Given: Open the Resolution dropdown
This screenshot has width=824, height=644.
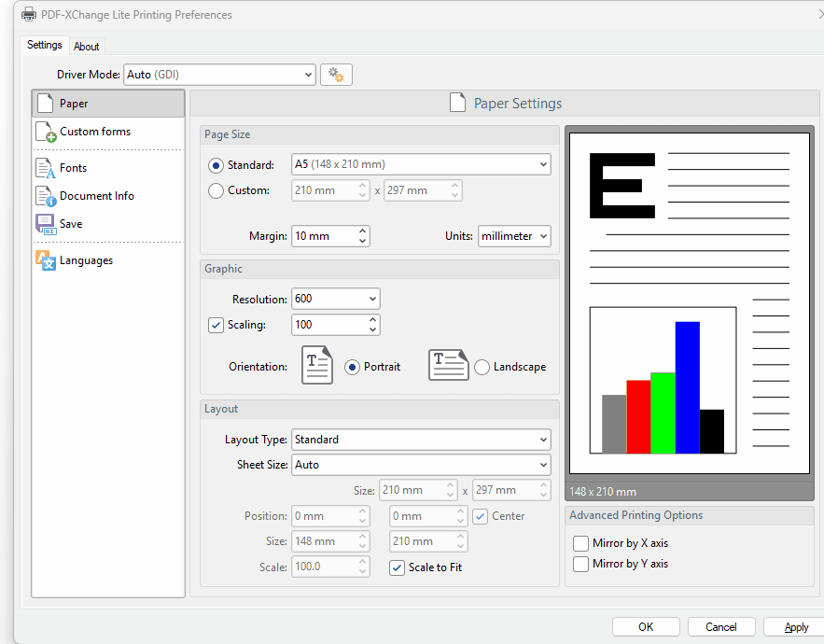Looking at the screenshot, I should (335, 299).
